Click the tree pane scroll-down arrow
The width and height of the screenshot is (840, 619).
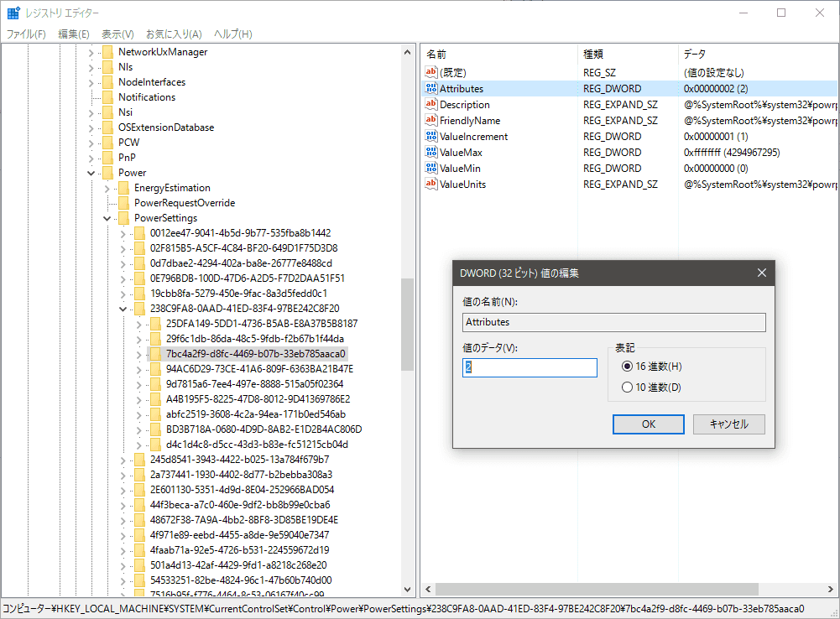pyautogui.click(x=407, y=589)
